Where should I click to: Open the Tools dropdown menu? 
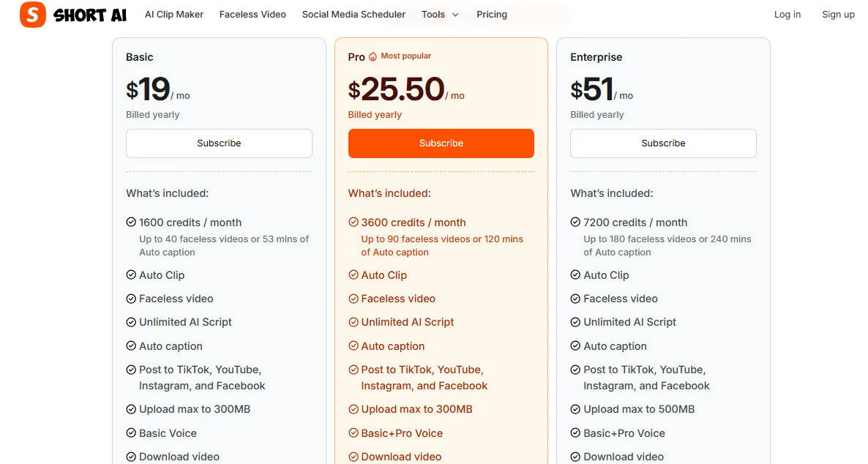[x=439, y=14]
